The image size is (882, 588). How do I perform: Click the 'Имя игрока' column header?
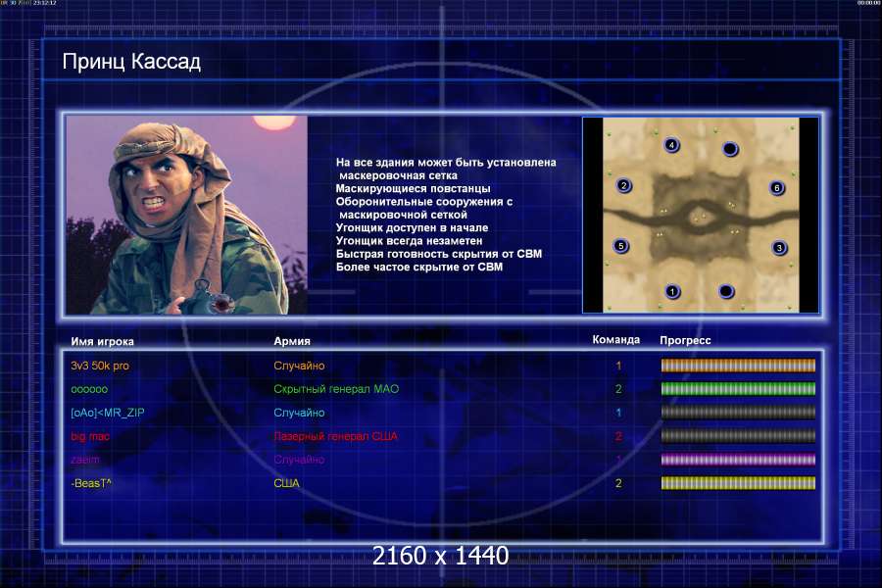[102, 342]
